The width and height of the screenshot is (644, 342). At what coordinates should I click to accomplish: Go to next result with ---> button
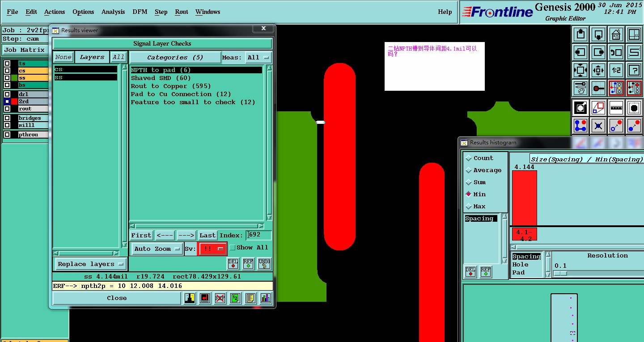[186, 235]
